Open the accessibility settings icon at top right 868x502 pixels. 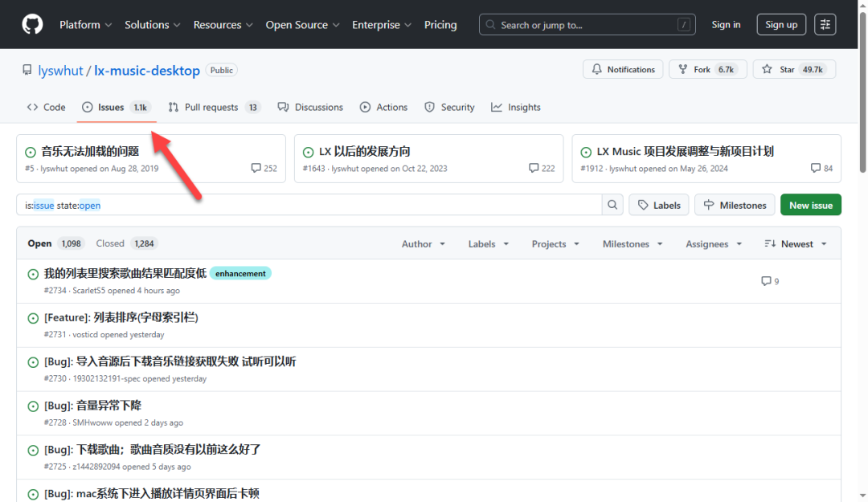[825, 24]
